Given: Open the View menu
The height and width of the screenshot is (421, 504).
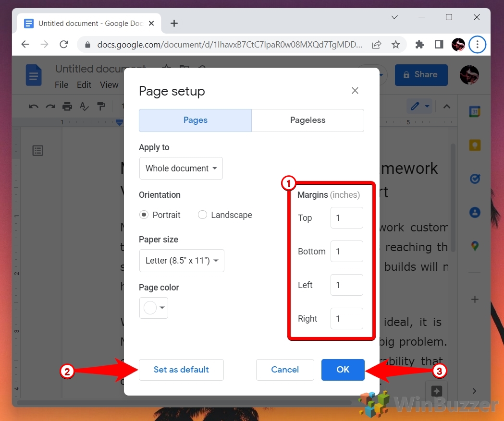Looking at the screenshot, I should 109,85.
